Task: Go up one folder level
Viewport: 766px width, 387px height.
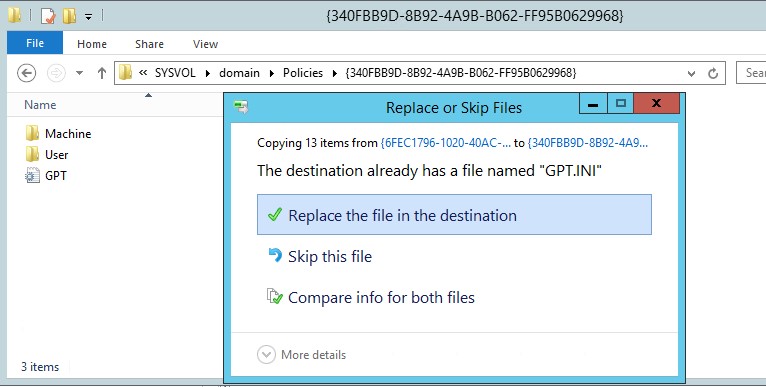Action: 102,73
